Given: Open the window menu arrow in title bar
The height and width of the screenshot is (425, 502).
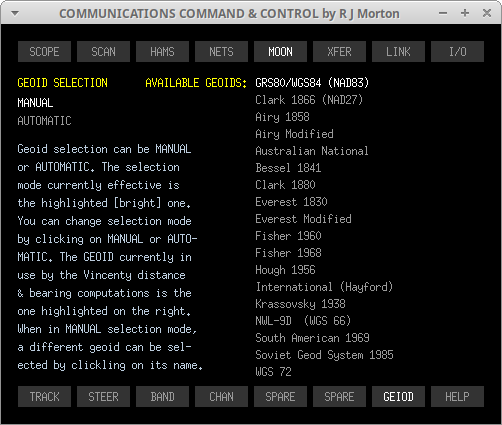Looking at the screenshot, I should (x=15, y=13).
